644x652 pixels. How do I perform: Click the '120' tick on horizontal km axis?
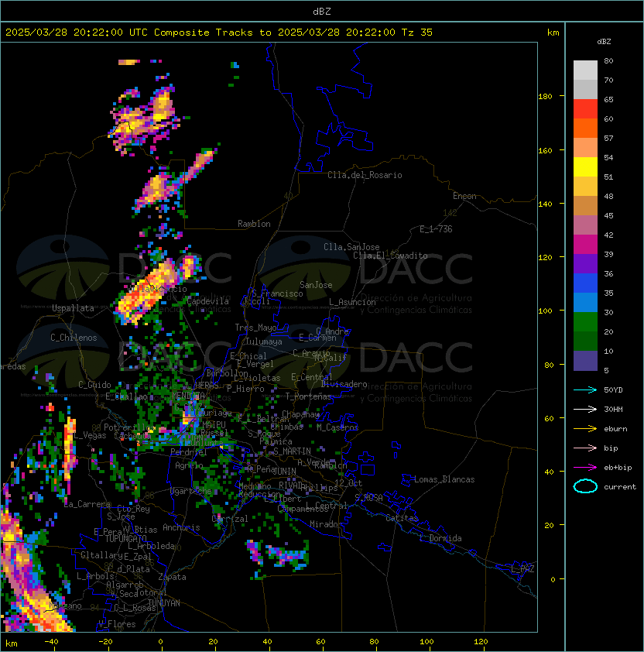(x=481, y=642)
